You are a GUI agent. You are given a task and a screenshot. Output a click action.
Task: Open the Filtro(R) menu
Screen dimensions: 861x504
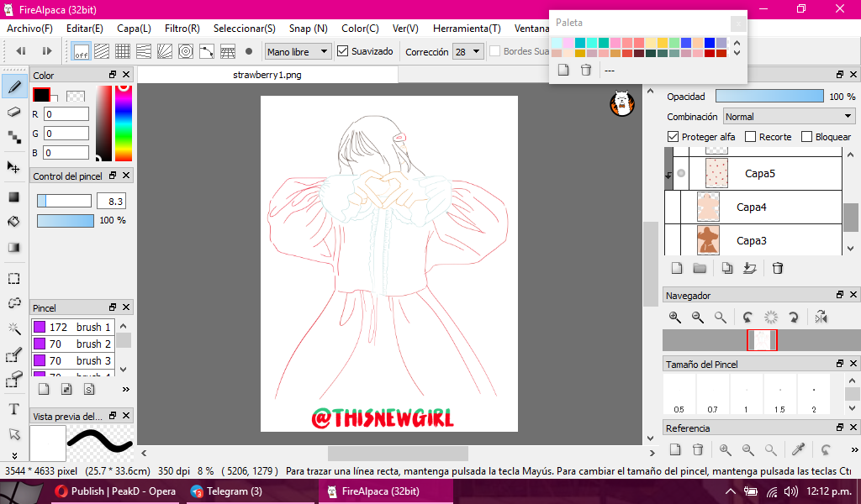pyautogui.click(x=182, y=29)
